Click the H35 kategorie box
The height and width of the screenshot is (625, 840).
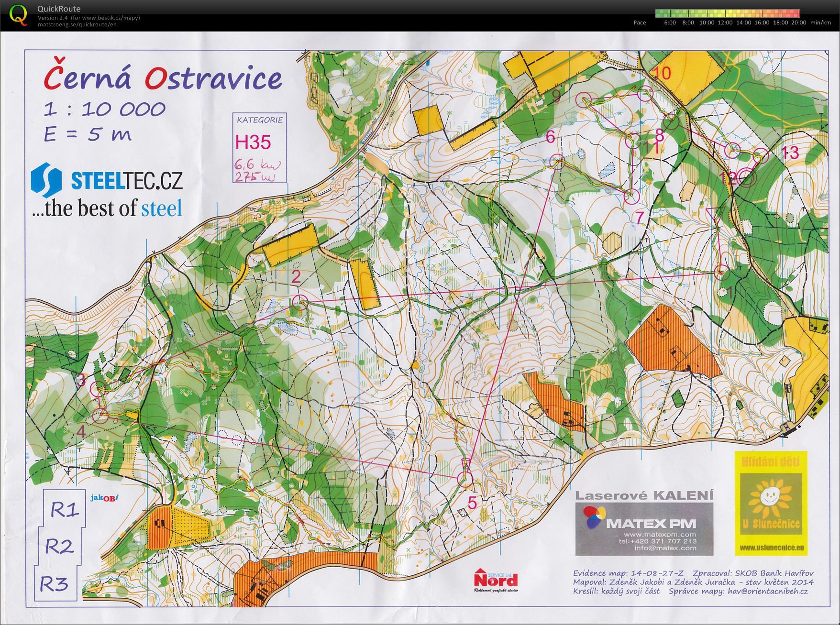pos(259,148)
